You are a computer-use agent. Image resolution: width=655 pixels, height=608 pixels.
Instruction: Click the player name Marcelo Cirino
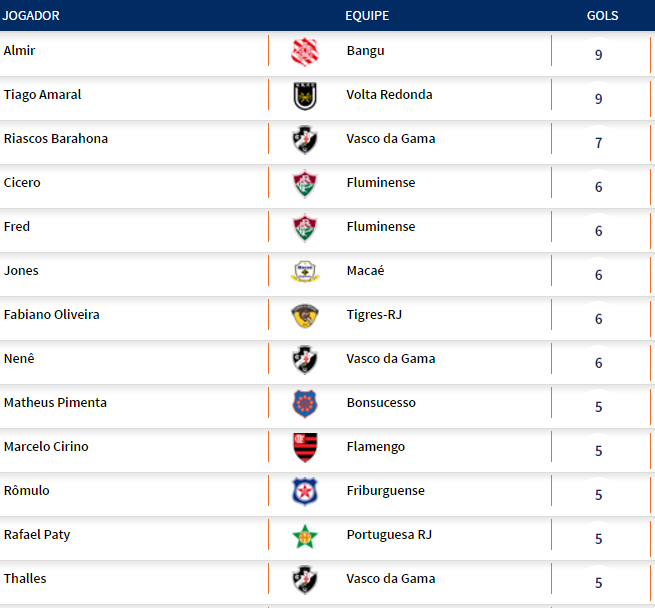coord(46,447)
